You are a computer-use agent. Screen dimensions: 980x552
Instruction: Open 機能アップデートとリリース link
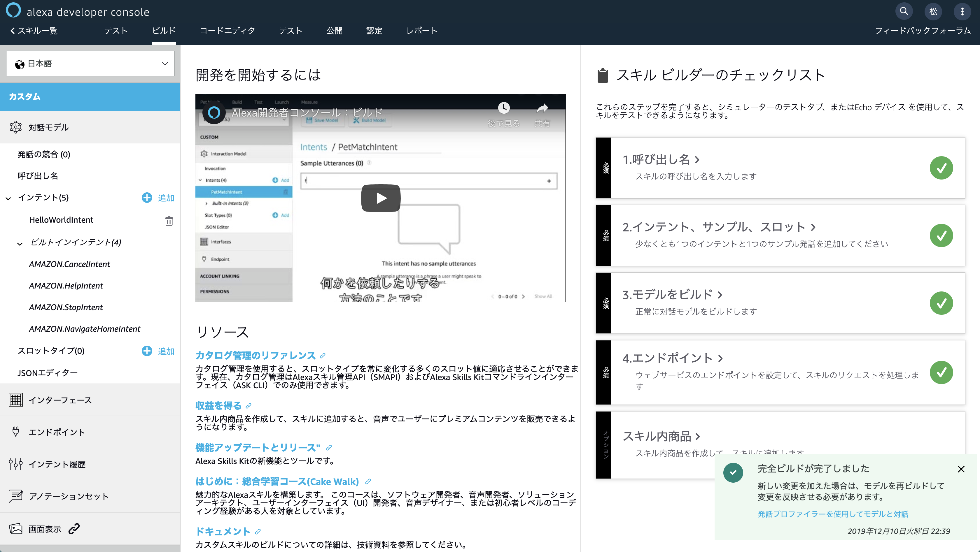tap(258, 447)
